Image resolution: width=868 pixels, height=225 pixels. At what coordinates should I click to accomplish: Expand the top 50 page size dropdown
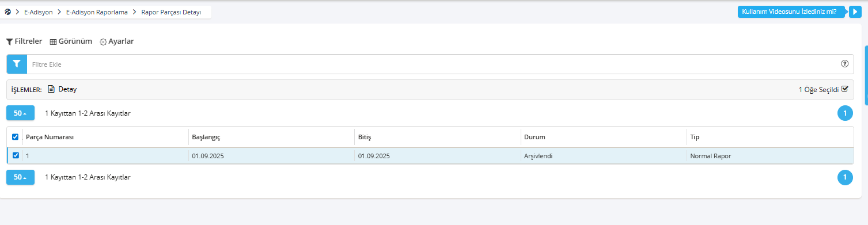click(x=20, y=113)
